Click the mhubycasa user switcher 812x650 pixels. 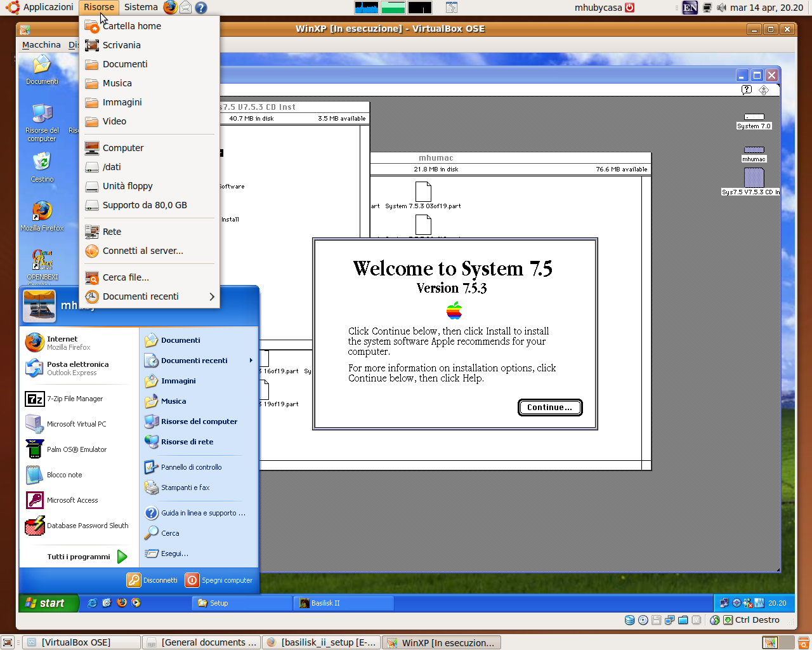pyautogui.click(x=605, y=8)
